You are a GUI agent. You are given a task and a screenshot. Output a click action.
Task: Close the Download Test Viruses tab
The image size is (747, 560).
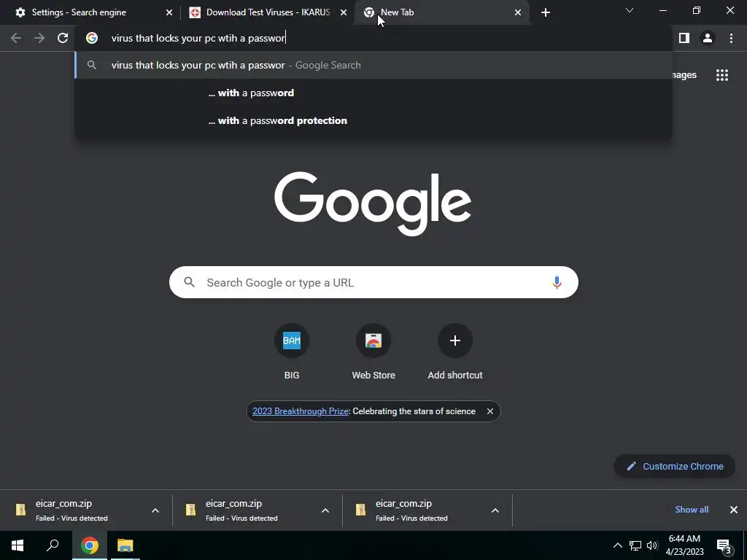tap(344, 12)
